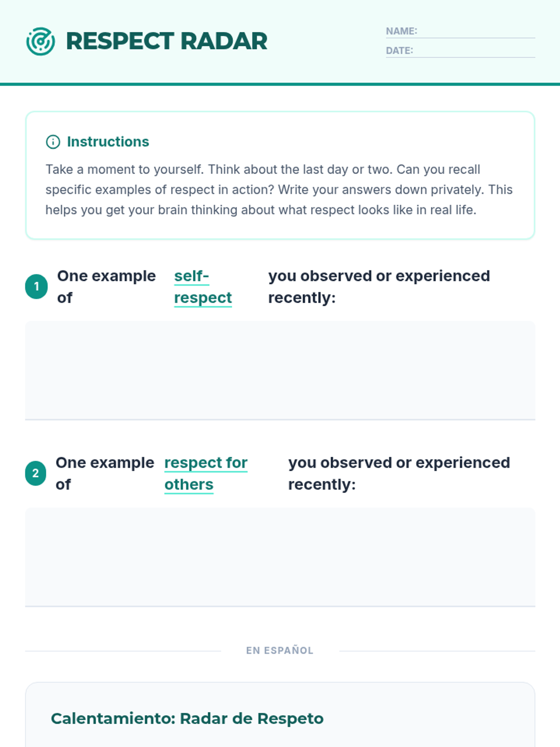The image size is (560, 747).
Task: Open the underlined respect for others term
Action: click(x=205, y=473)
